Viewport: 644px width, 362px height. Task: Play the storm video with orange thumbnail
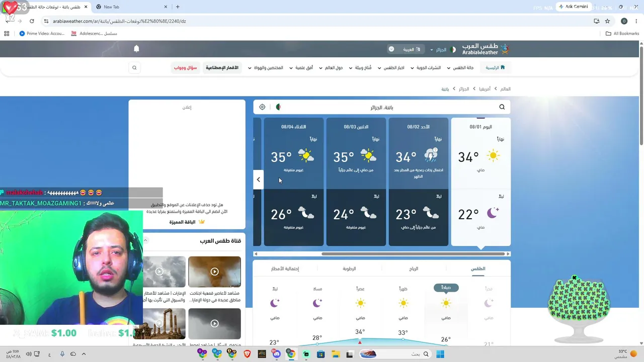214,271
